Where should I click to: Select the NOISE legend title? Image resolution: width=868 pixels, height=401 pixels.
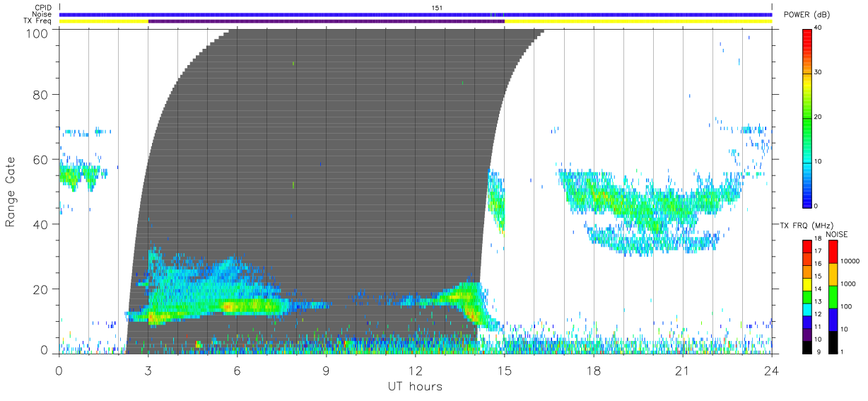tap(837, 235)
